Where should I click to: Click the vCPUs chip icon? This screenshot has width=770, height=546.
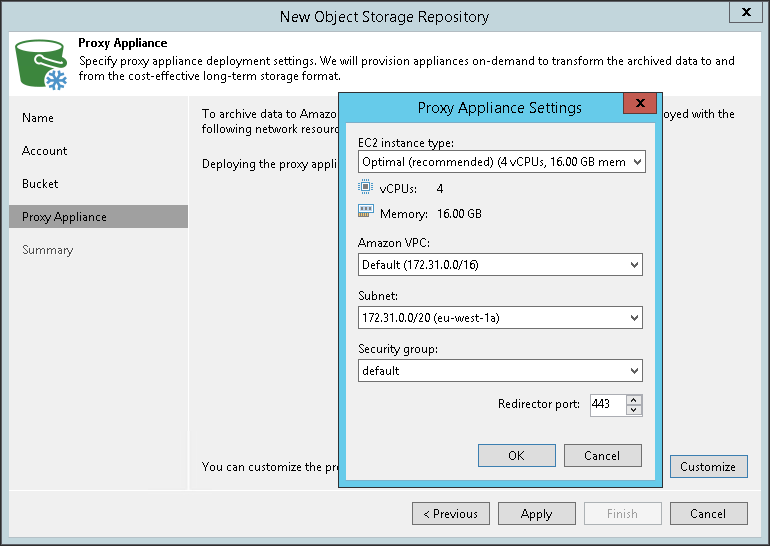click(x=365, y=188)
